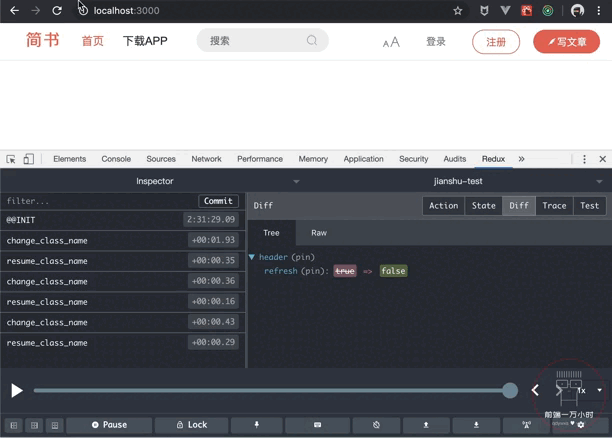Image resolution: width=612 pixels, height=438 pixels.
Task: Open the Inspector monitor dropdown
Action: 155,181
